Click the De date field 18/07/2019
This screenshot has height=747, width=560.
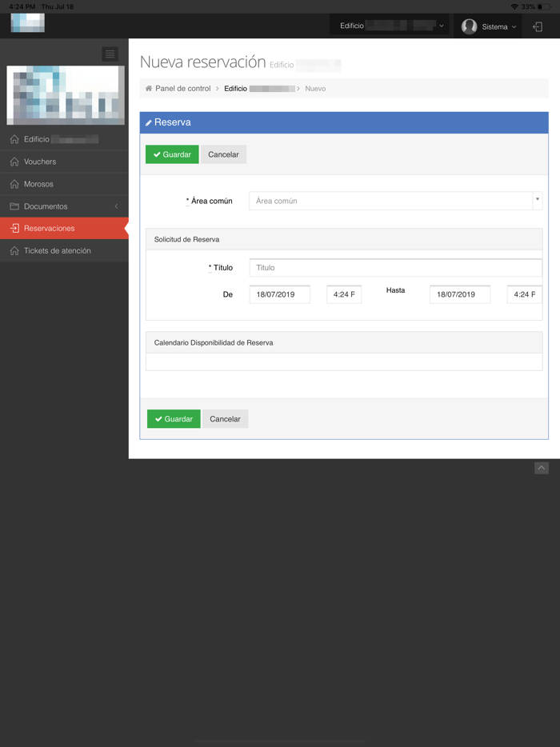point(280,294)
